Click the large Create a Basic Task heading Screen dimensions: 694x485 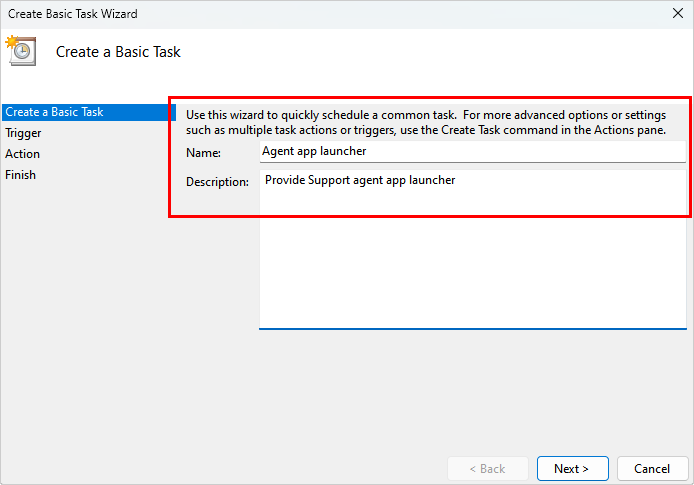(x=118, y=52)
